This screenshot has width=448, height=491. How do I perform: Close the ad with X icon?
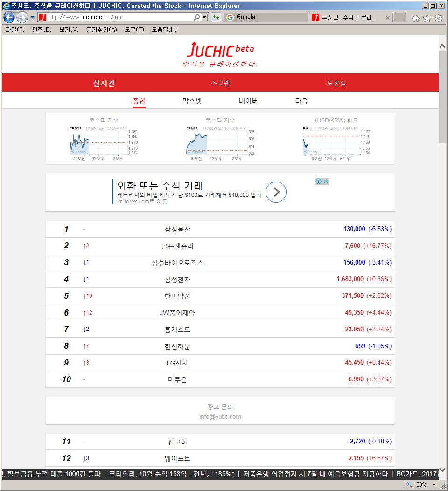(326, 181)
